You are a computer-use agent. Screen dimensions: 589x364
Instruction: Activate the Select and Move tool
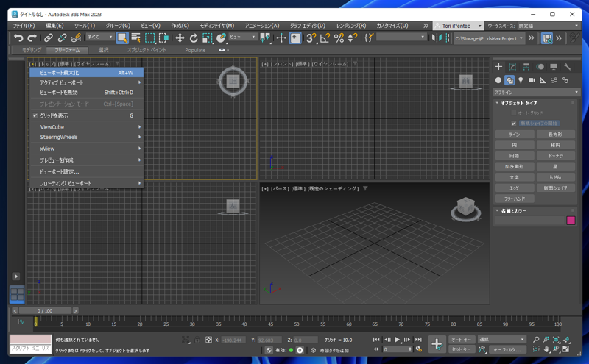click(180, 38)
